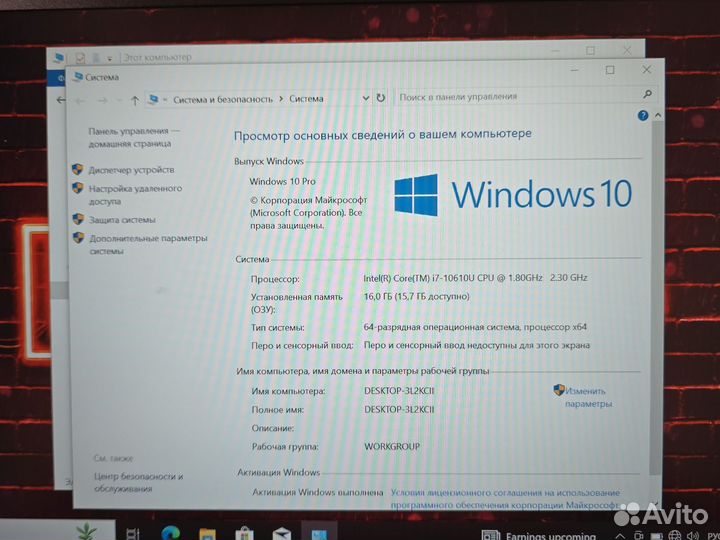Click the vertical scrollbar of System window
Image resolution: width=720 pixels, height=540 pixels.
(657, 298)
